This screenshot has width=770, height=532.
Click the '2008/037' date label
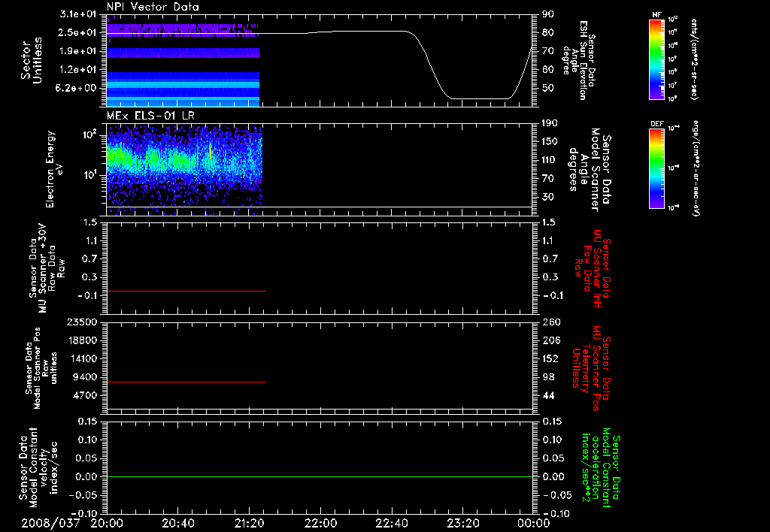click(x=50, y=524)
